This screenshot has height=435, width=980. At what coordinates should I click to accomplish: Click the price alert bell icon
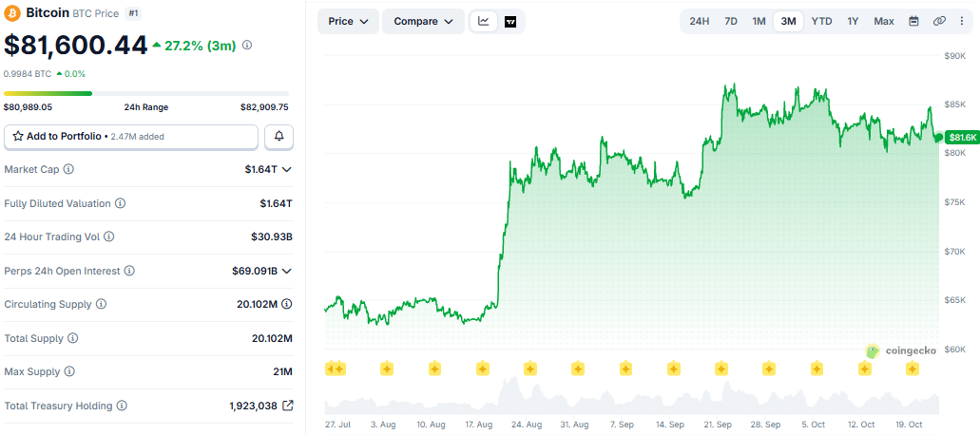click(279, 136)
